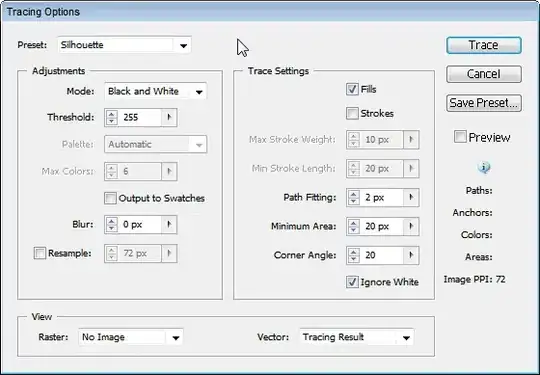Screen dimensions: 540x375
Task: Click the disabled Palette dropdown
Action: click(x=155, y=144)
